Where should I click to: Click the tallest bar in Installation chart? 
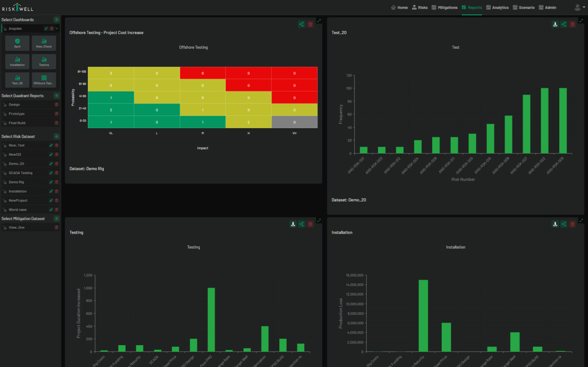tap(423, 316)
